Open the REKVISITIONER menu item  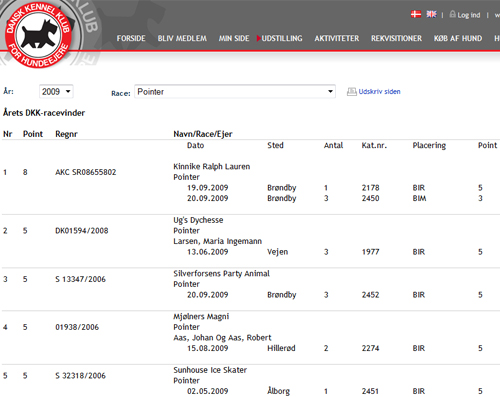click(x=396, y=38)
